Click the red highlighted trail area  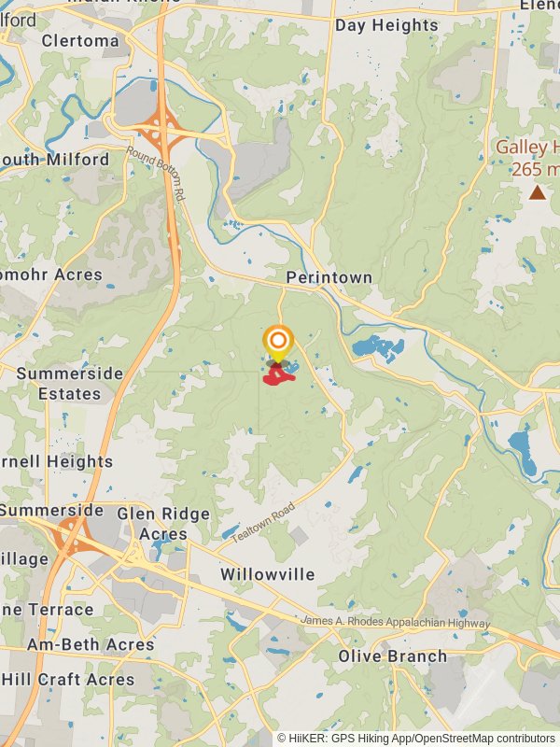279,376
